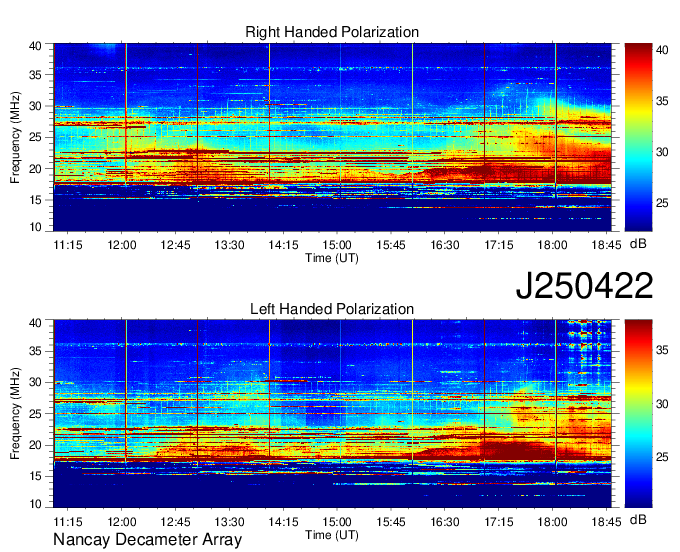Click the 11:15 time tick under Left Handed plot
Viewport: 680px width, 552px height.
(x=68, y=521)
